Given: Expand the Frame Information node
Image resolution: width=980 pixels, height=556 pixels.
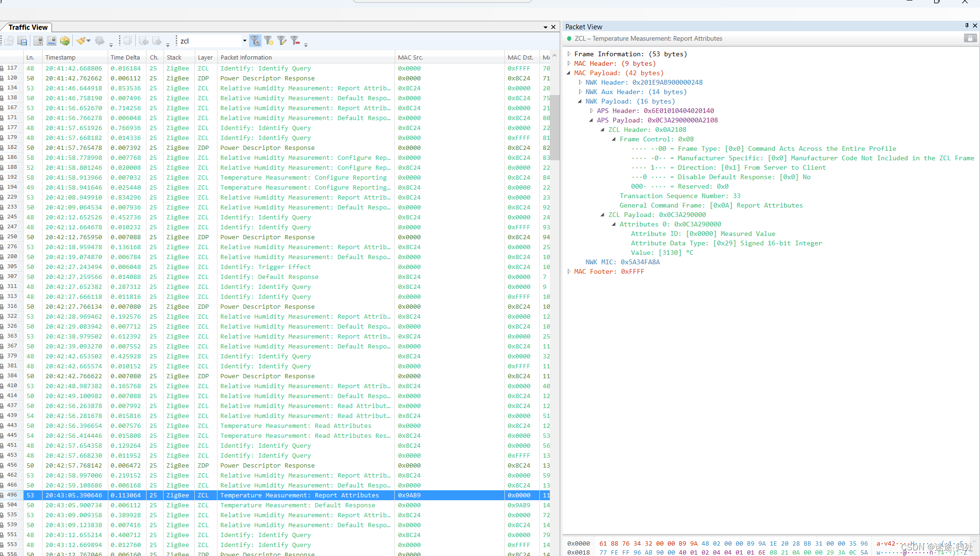Looking at the screenshot, I should click(x=569, y=54).
